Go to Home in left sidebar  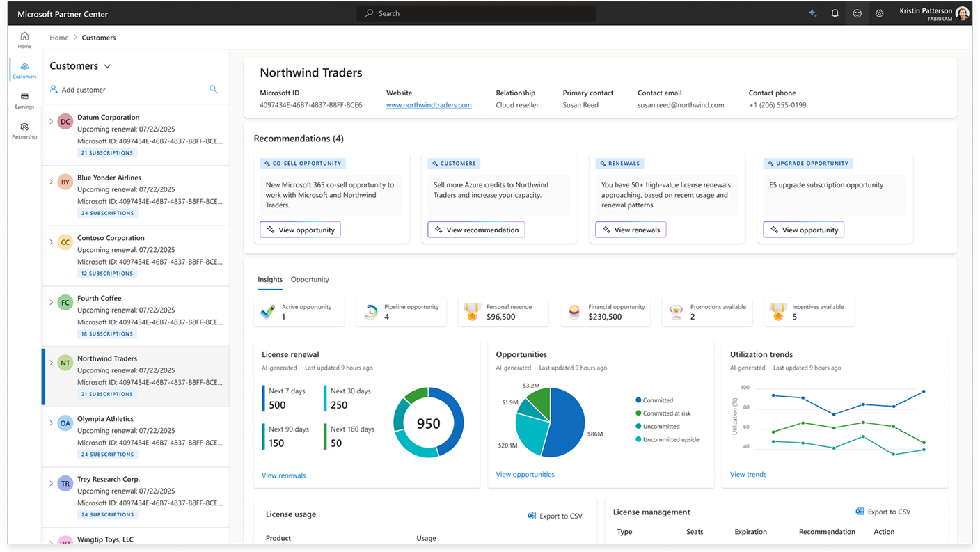[24, 40]
